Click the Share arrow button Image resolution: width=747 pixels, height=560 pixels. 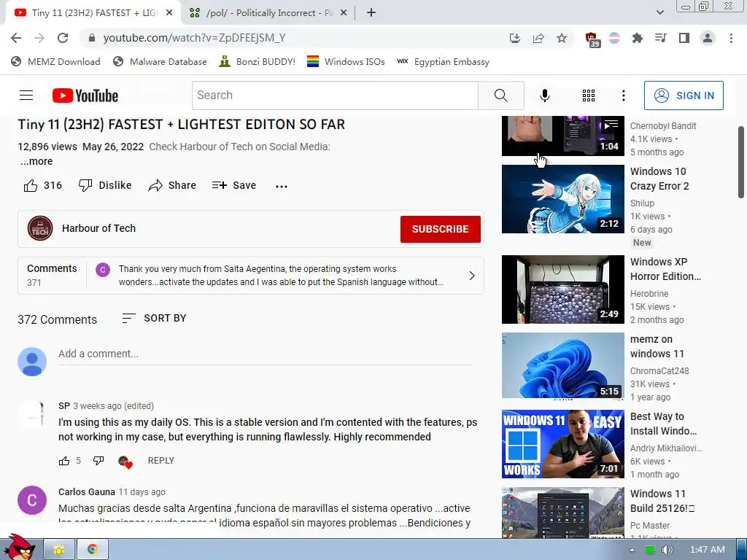[172, 185]
